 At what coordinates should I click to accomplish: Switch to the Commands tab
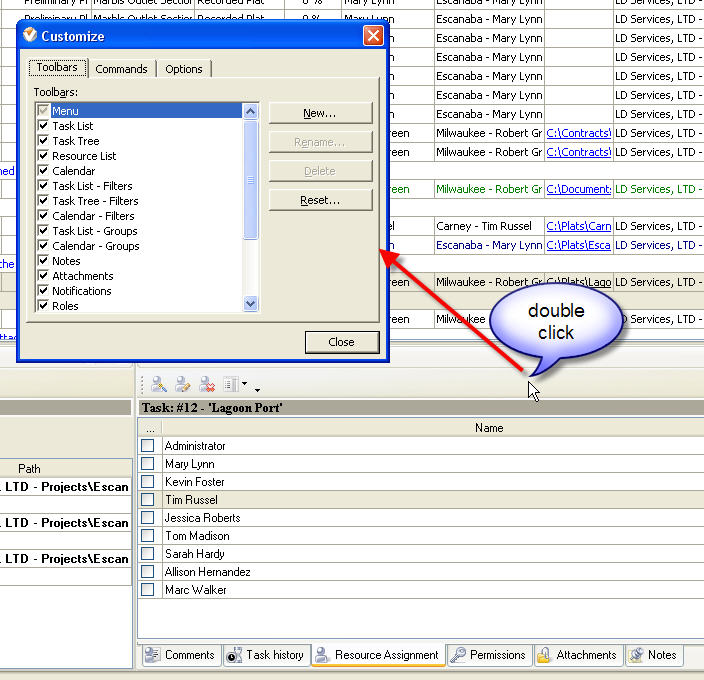[x=121, y=69]
